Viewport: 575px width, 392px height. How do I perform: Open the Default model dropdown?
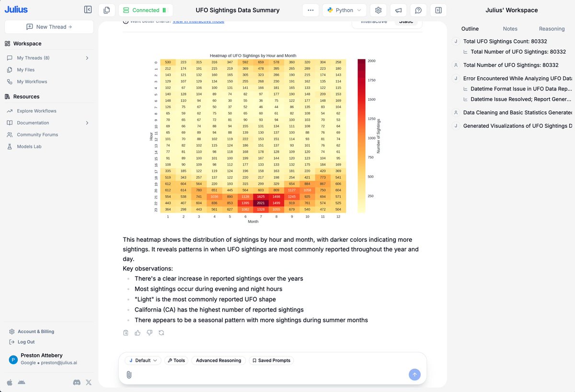point(143,360)
